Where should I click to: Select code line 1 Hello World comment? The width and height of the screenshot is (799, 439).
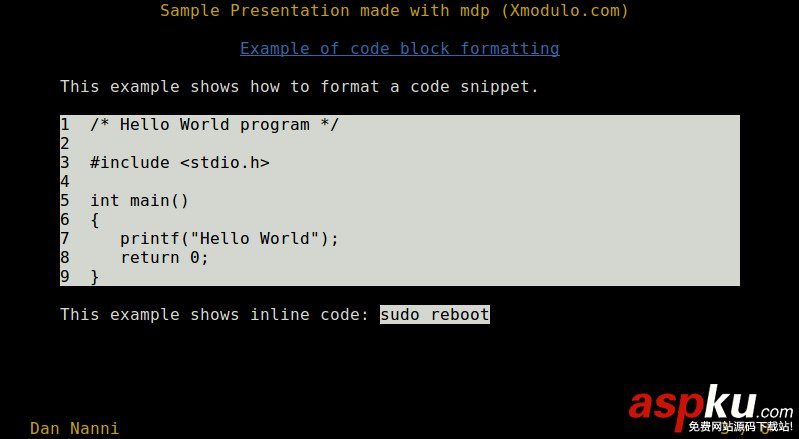[x=214, y=125]
